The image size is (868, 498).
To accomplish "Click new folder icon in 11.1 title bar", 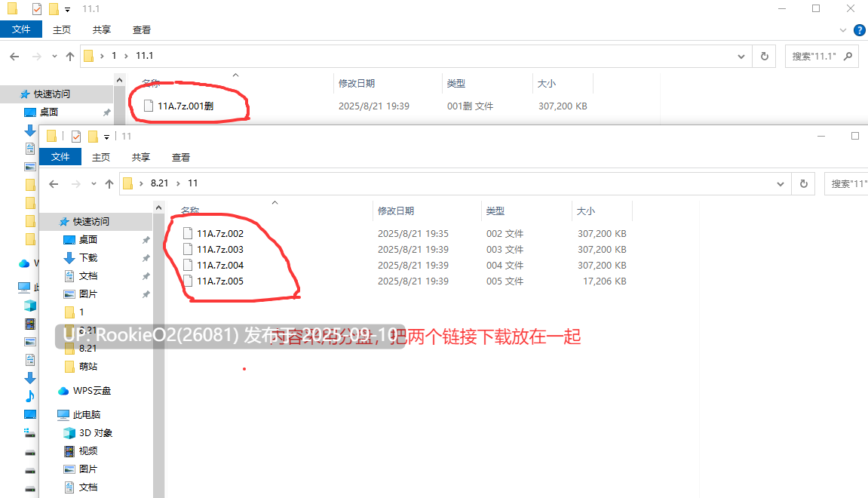I will click(x=54, y=9).
